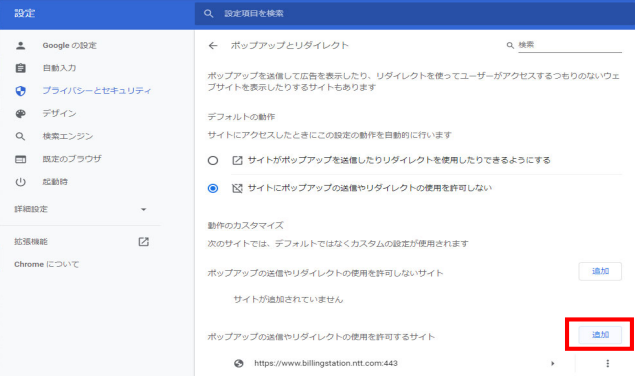
Task: Open Chrome について in the sidebar
Action: [47, 264]
